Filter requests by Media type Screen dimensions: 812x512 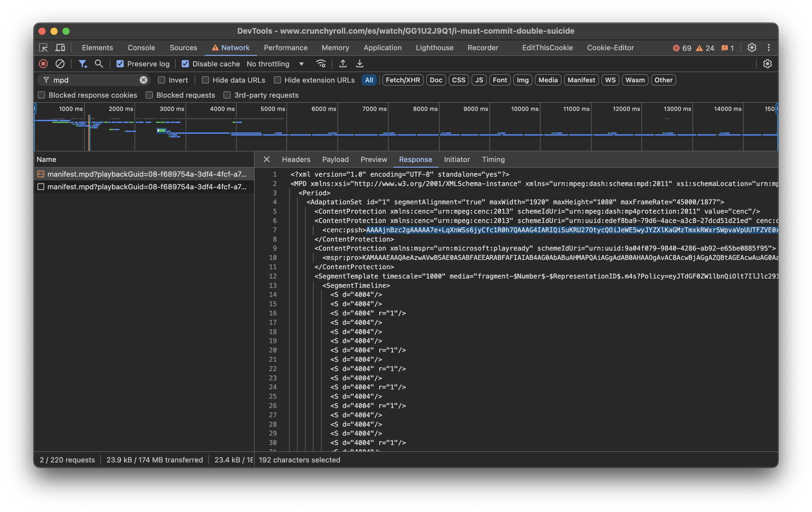[x=548, y=80]
